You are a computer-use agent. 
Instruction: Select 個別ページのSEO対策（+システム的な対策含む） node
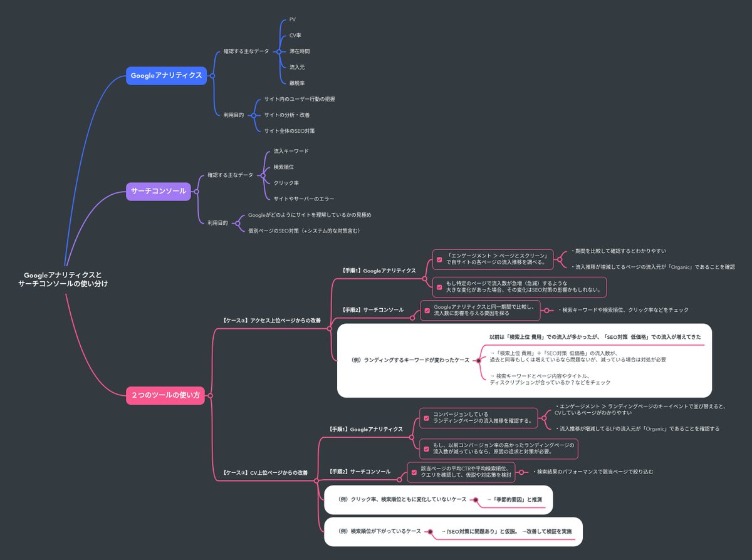pos(304,231)
